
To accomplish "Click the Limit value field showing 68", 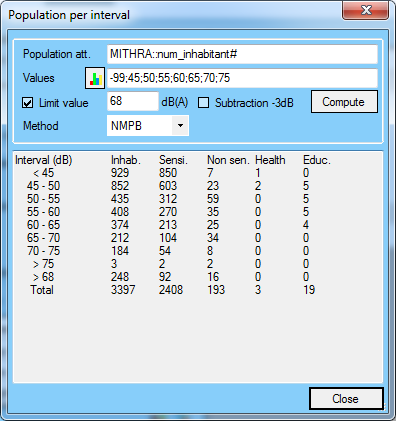I will pos(133,101).
